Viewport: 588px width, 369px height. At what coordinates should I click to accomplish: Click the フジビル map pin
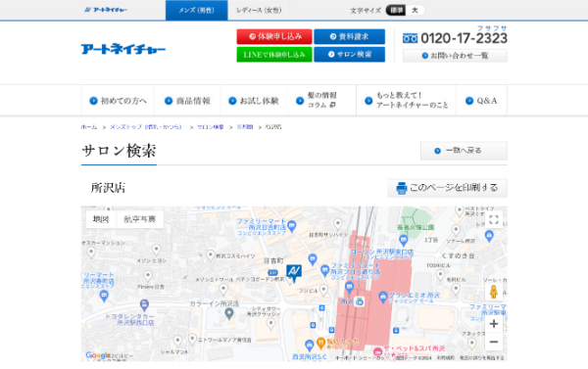pyautogui.click(x=324, y=290)
